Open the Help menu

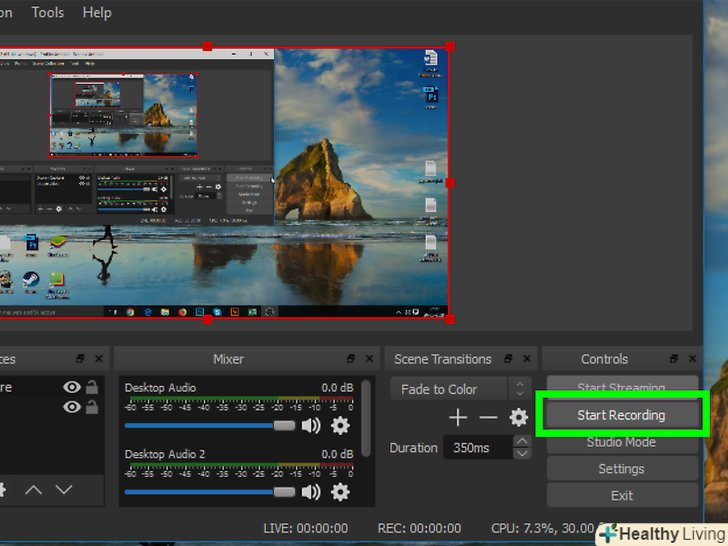[x=97, y=13]
